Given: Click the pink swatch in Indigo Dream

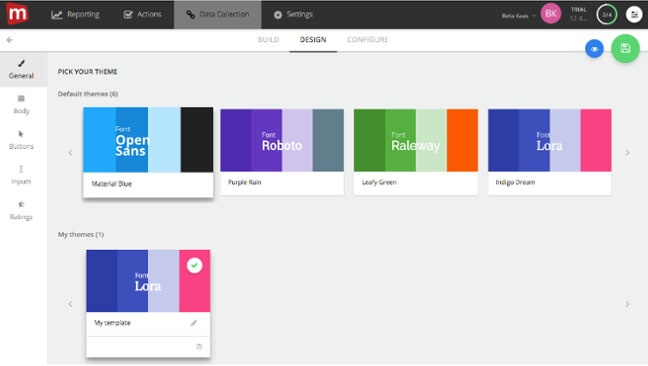Looking at the screenshot, I should tap(596, 140).
